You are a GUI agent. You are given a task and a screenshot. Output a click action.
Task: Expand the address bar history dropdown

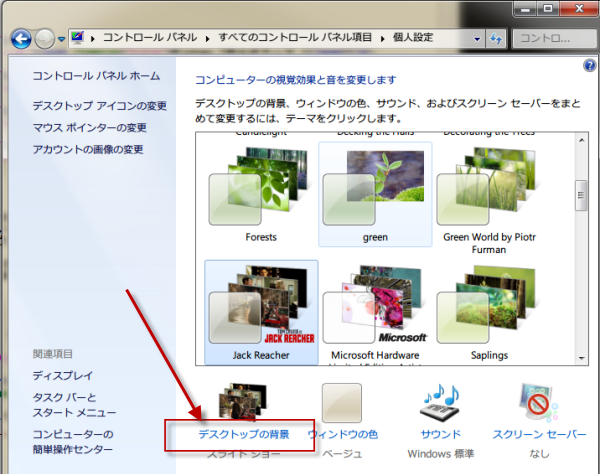[474, 38]
